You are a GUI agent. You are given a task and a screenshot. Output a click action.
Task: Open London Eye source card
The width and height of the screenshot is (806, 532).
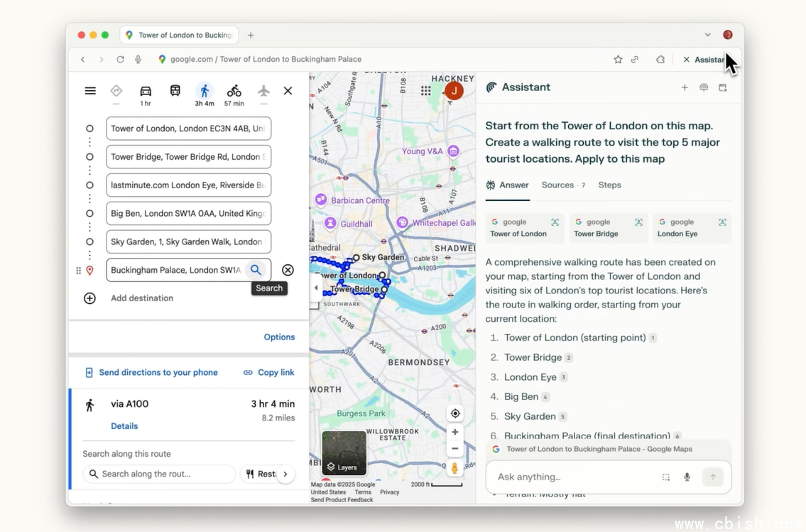click(692, 228)
